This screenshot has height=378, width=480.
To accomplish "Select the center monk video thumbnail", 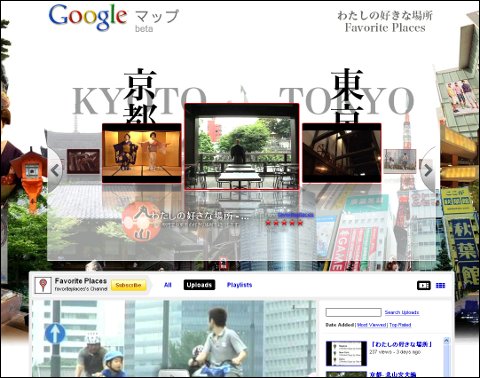I will click(242, 146).
